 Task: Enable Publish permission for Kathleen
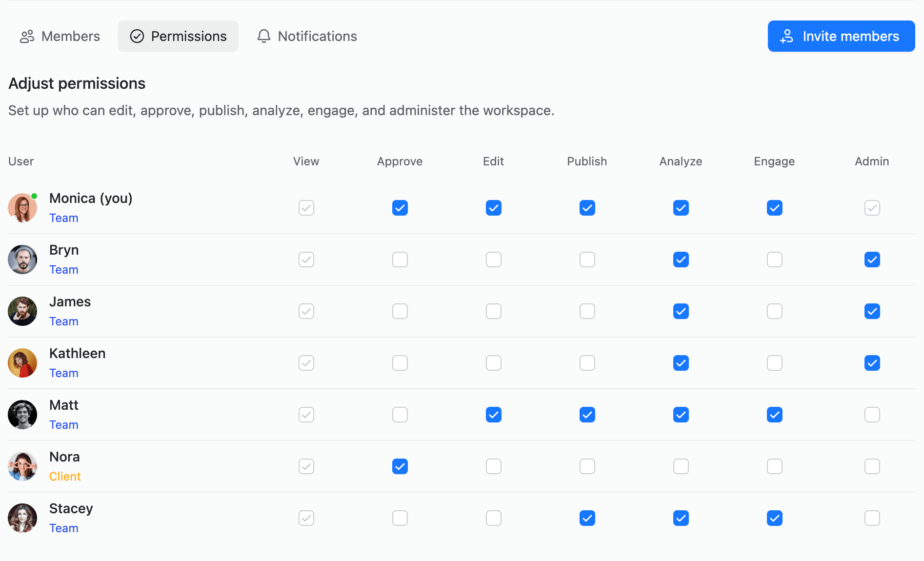tap(587, 363)
